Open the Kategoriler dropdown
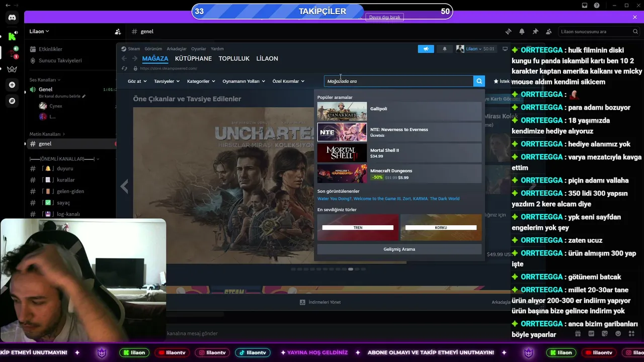Viewport: 644px width, 362px height. pyautogui.click(x=201, y=81)
